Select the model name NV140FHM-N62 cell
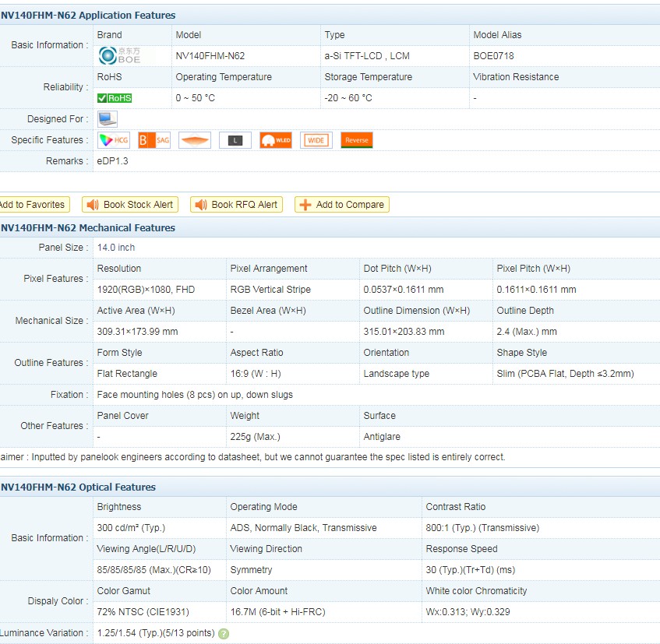 [x=210, y=56]
